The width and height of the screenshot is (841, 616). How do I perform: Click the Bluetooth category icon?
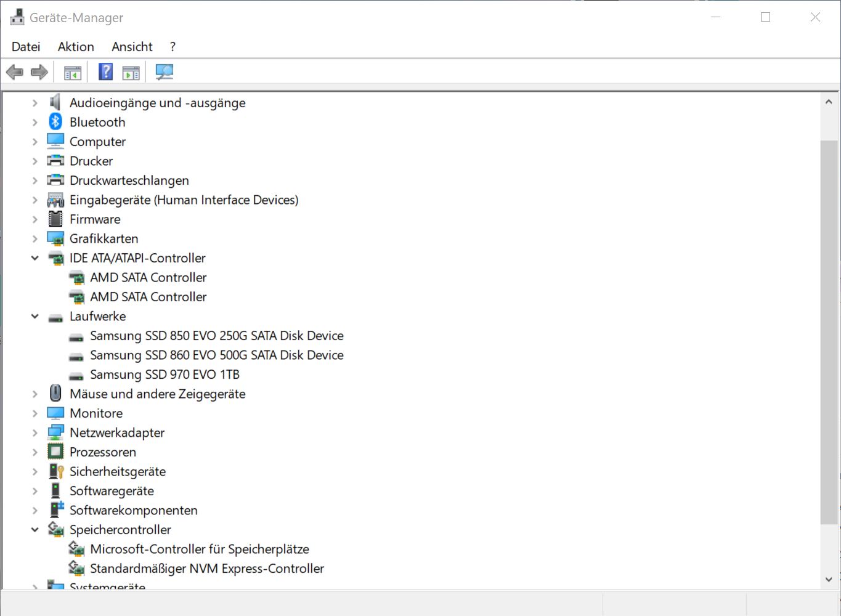pyautogui.click(x=55, y=122)
